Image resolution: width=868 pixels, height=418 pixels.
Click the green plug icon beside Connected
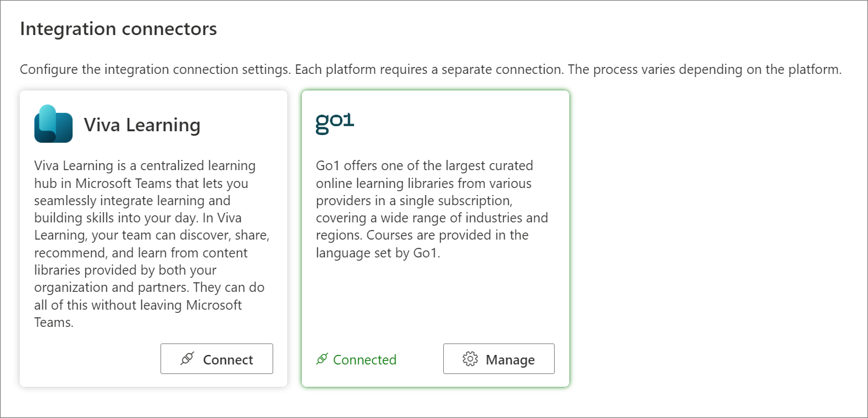pos(322,359)
